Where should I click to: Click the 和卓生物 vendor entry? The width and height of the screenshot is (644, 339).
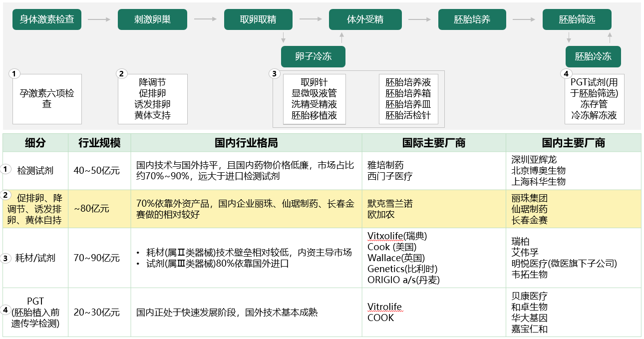[x=530, y=307]
